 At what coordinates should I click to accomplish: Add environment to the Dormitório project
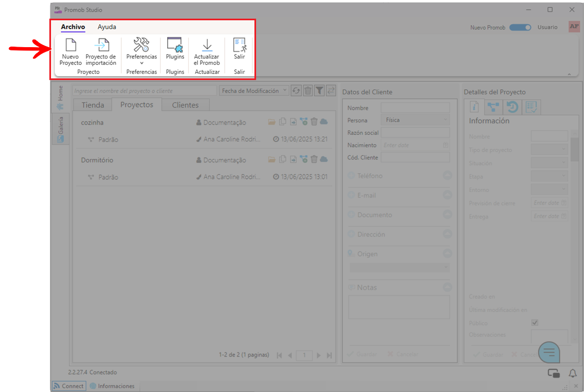click(304, 159)
